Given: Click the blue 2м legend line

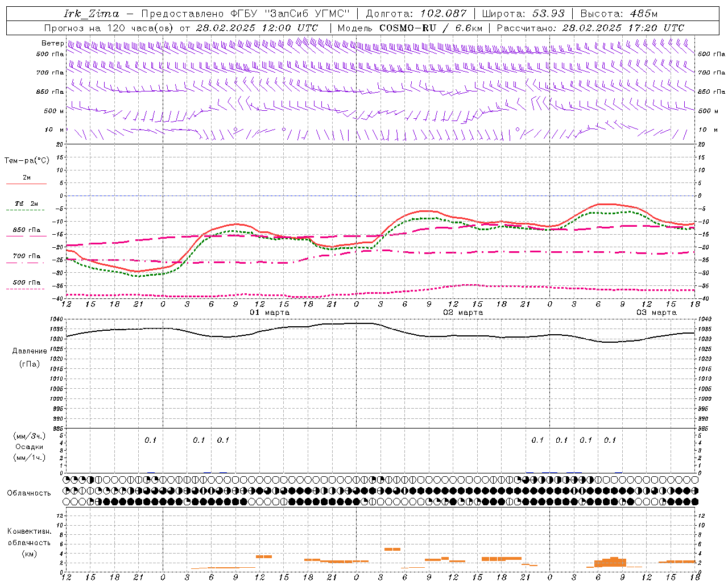Looking at the screenshot, I should pos(26,184).
